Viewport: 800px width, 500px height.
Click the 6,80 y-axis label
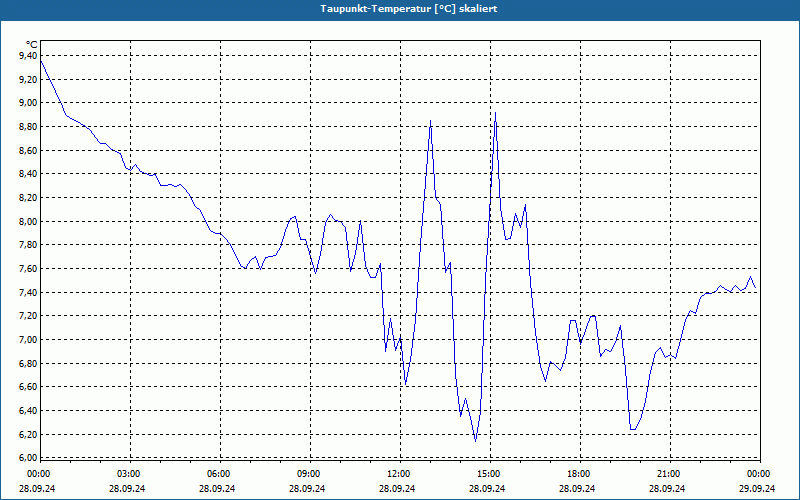pos(29,364)
